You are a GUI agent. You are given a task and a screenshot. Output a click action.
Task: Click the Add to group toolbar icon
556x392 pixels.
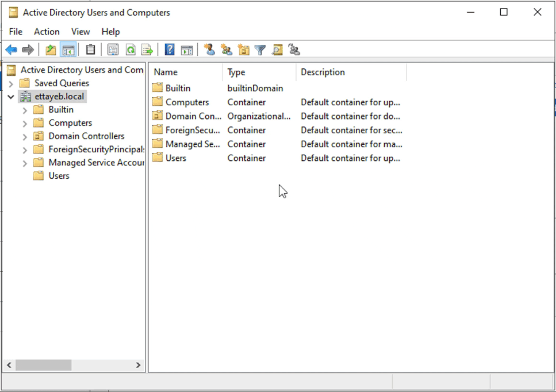tap(294, 49)
